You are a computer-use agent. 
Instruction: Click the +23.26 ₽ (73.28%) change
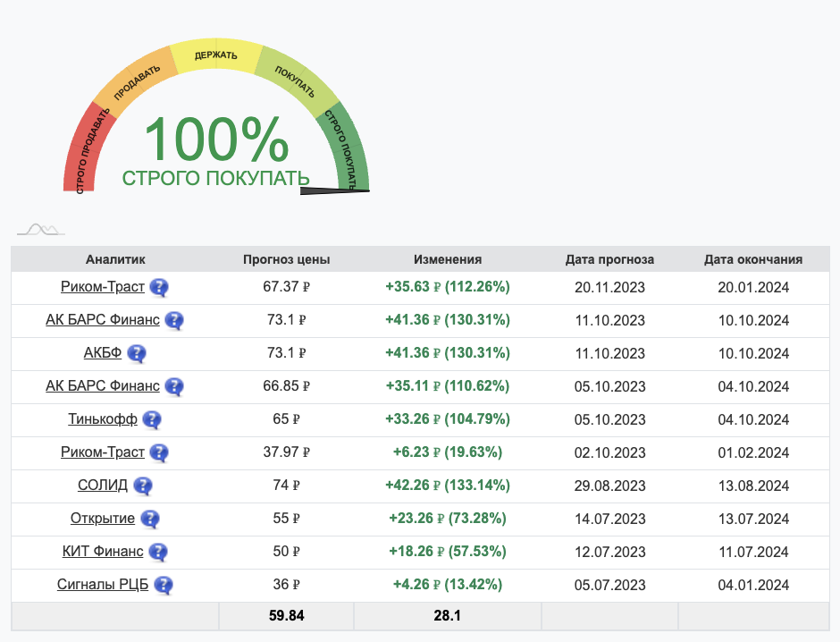448,519
